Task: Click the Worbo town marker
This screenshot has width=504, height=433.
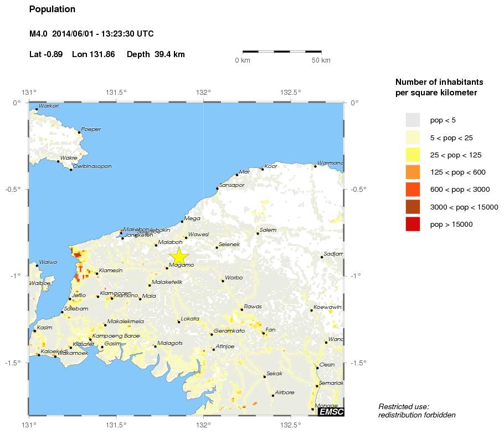Action: pyautogui.click(x=223, y=281)
